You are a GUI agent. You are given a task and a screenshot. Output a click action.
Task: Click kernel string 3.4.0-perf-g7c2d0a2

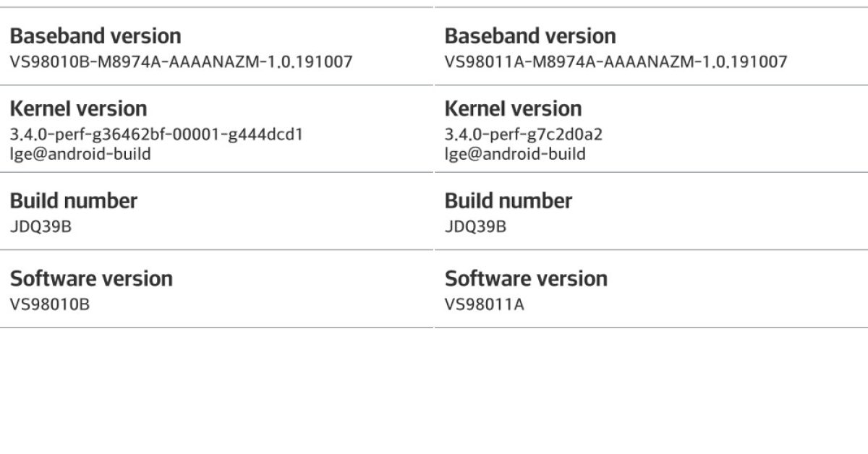(x=524, y=134)
